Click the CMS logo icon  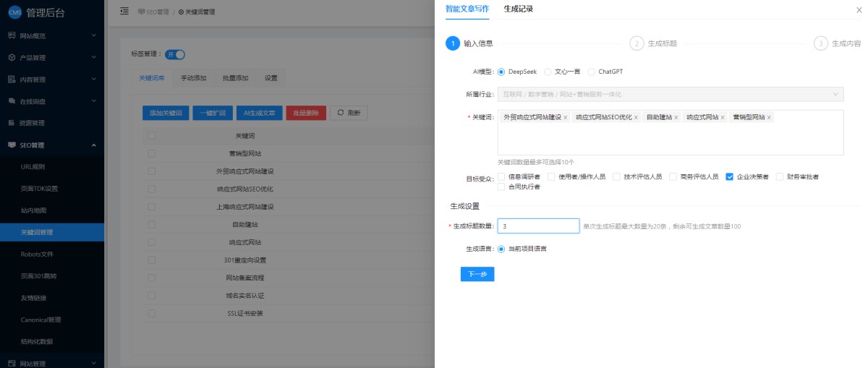[14, 12]
